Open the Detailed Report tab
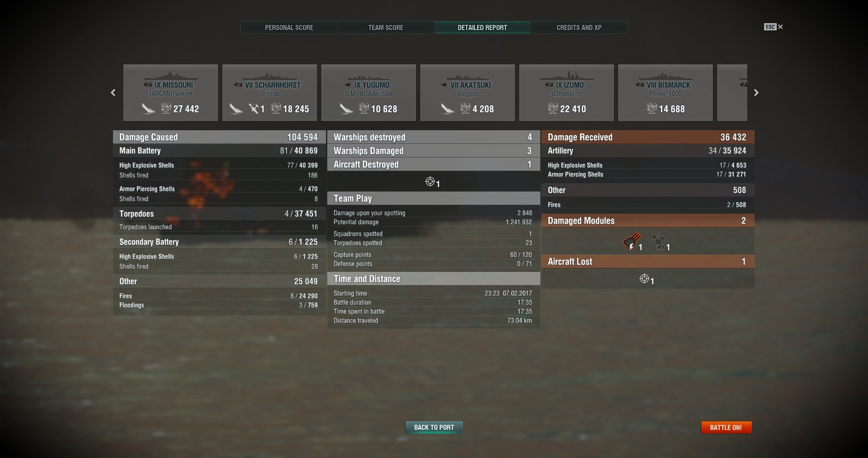Screen dimensions: 868x458 tap(483, 28)
